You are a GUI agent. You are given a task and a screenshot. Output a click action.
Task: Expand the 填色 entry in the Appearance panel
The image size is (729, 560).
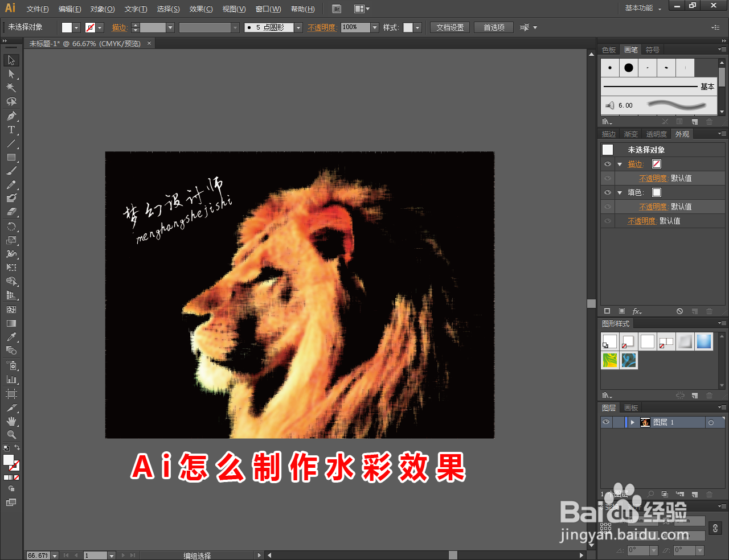pos(620,192)
